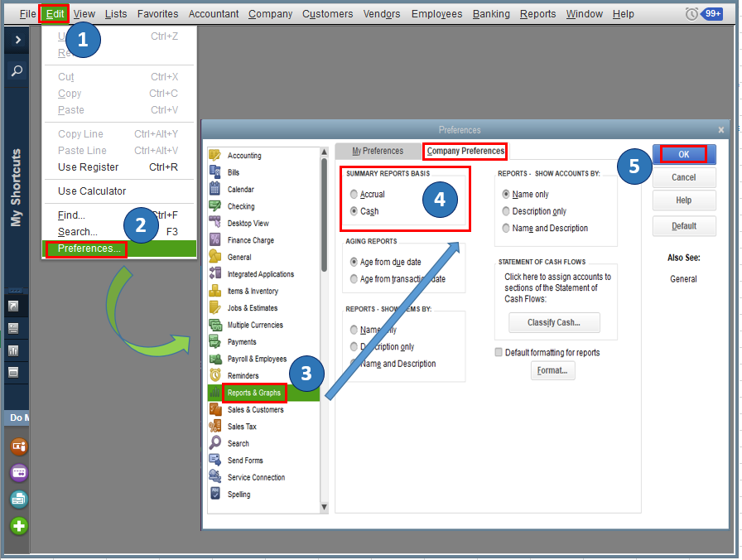
Task: Click the category list scroll-up arrow
Action: [x=324, y=152]
